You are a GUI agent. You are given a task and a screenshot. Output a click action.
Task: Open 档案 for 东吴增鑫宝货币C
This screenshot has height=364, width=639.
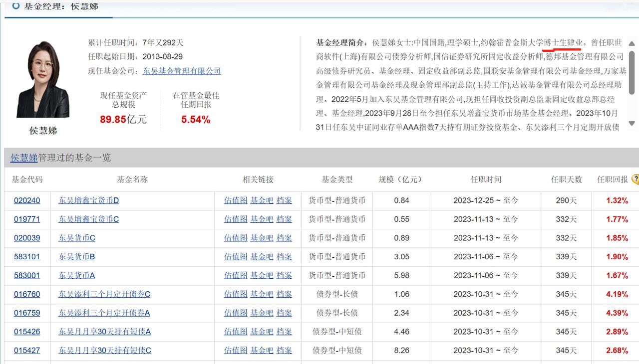[284, 219]
